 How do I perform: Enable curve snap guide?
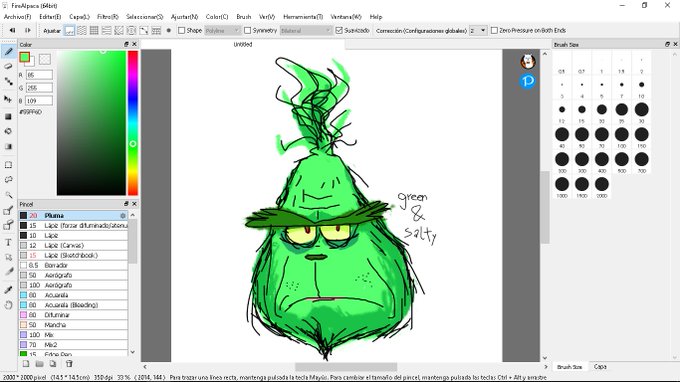pyautogui.click(x=144, y=30)
